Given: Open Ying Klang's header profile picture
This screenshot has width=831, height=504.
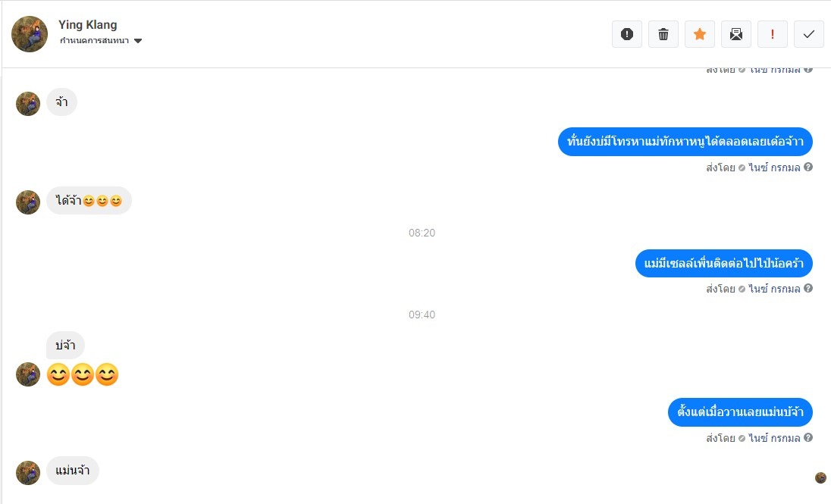Looking at the screenshot, I should pyautogui.click(x=30, y=34).
